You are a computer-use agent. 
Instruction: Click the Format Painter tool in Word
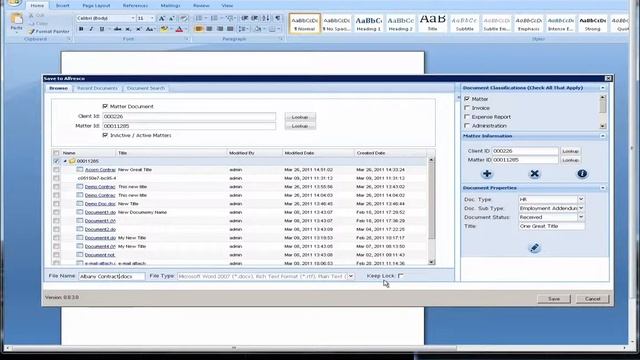point(49,31)
